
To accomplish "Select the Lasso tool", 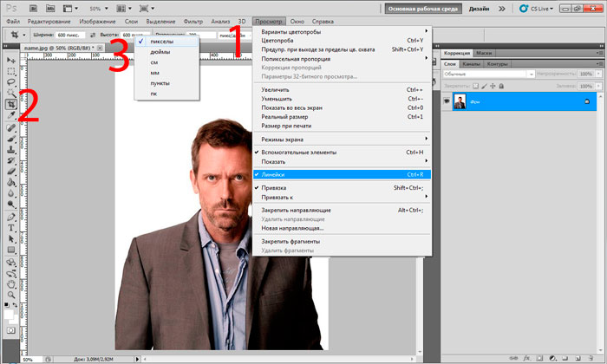I will 10,82.
